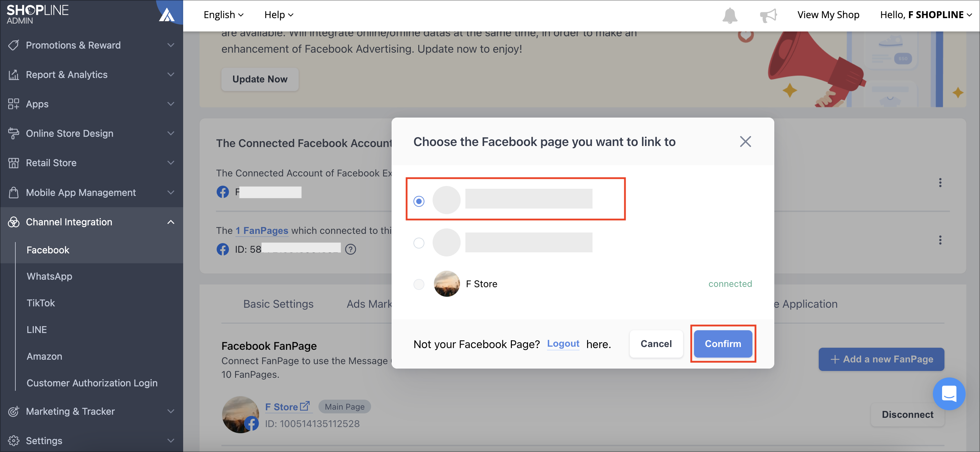Viewport: 980px width, 452px height.
Task: Open the notification bell
Action: coord(729,15)
